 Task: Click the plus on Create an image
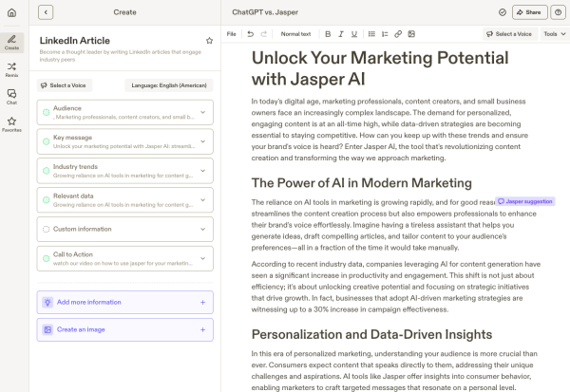point(203,330)
